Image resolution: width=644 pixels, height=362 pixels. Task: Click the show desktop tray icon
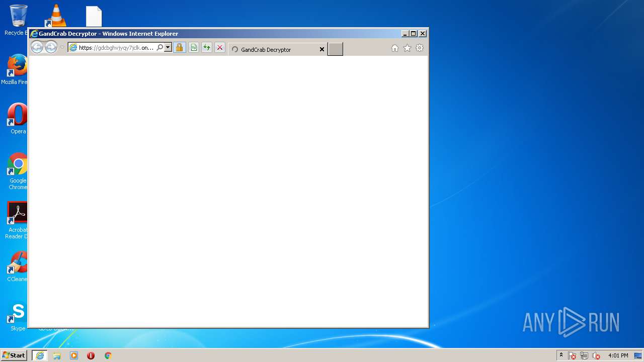click(638, 355)
